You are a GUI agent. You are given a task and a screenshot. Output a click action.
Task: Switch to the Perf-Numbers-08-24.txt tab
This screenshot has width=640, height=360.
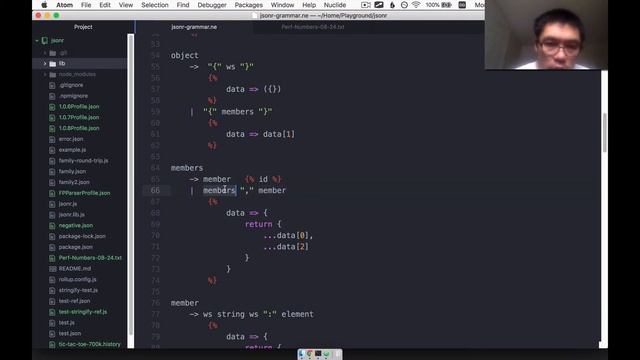pyautogui.click(x=313, y=27)
